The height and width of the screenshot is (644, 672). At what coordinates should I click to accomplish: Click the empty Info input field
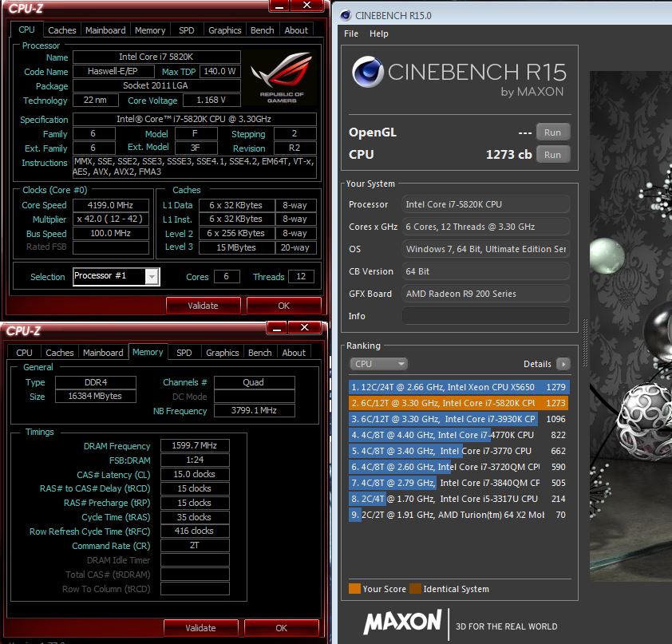[x=485, y=316]
